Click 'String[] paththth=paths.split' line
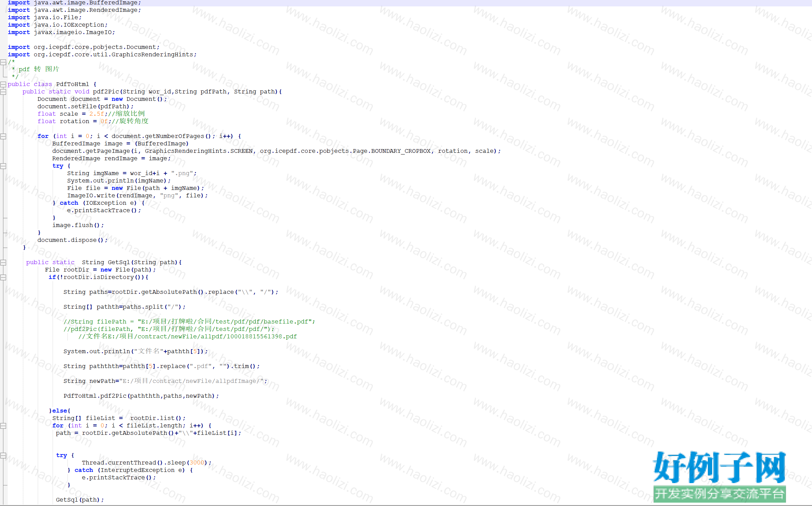 [124, 307]
